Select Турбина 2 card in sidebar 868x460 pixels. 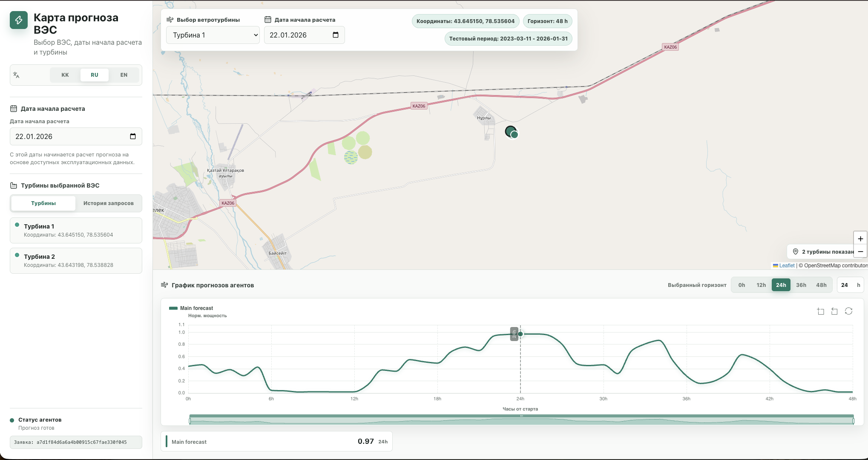coord(76,260)
